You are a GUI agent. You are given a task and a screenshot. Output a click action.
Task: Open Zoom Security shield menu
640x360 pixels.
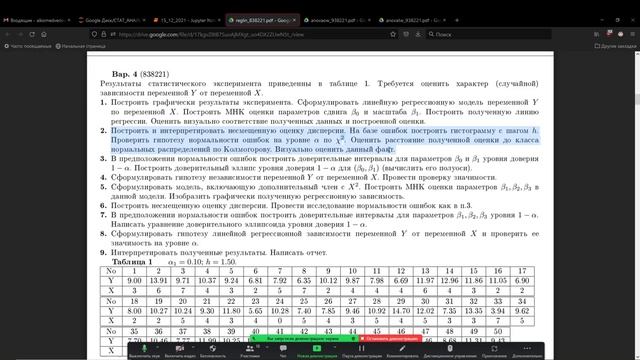click(x=213, y=351)
